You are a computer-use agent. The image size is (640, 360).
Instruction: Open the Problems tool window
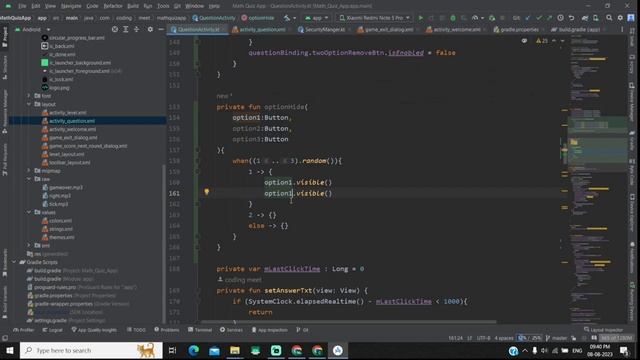tap(167, 330)
